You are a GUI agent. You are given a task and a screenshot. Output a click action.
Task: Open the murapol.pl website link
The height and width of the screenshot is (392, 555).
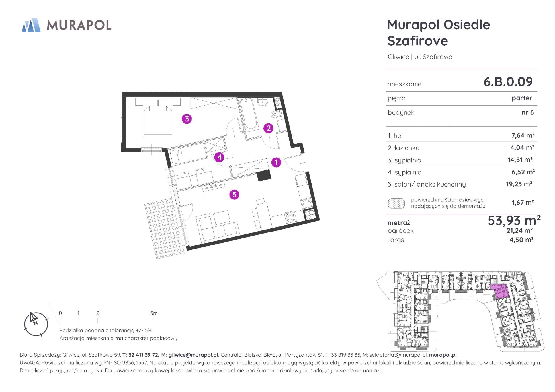tap(443, 355)
